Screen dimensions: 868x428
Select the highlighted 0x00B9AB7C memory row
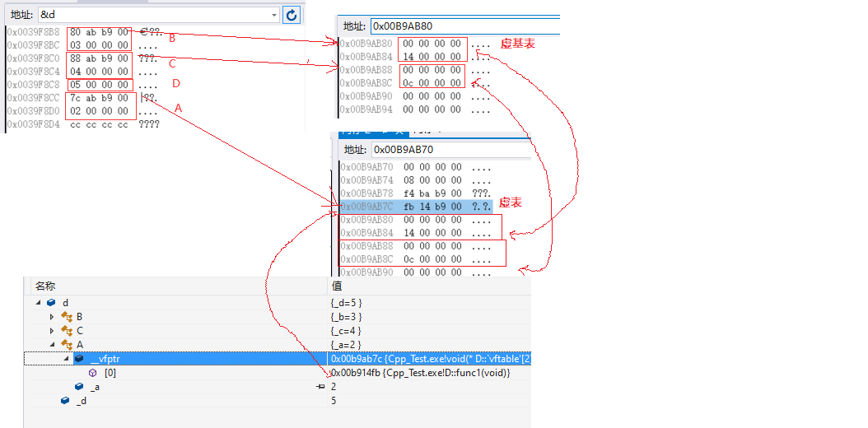coord(416,206)
